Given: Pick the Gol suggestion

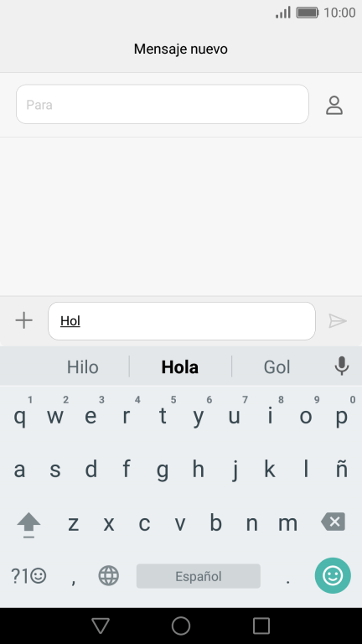Looking at the screenshot, I should tap(277, 366).
